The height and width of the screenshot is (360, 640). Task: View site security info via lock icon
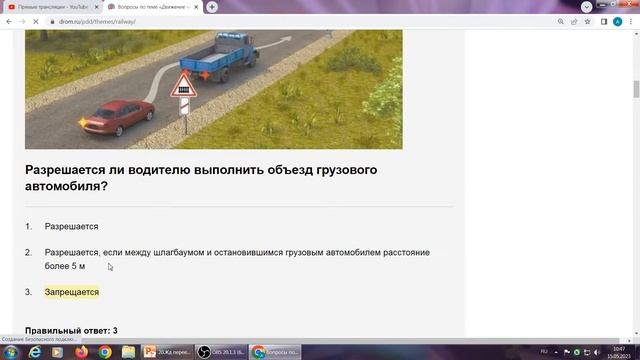tap(52, 22)
